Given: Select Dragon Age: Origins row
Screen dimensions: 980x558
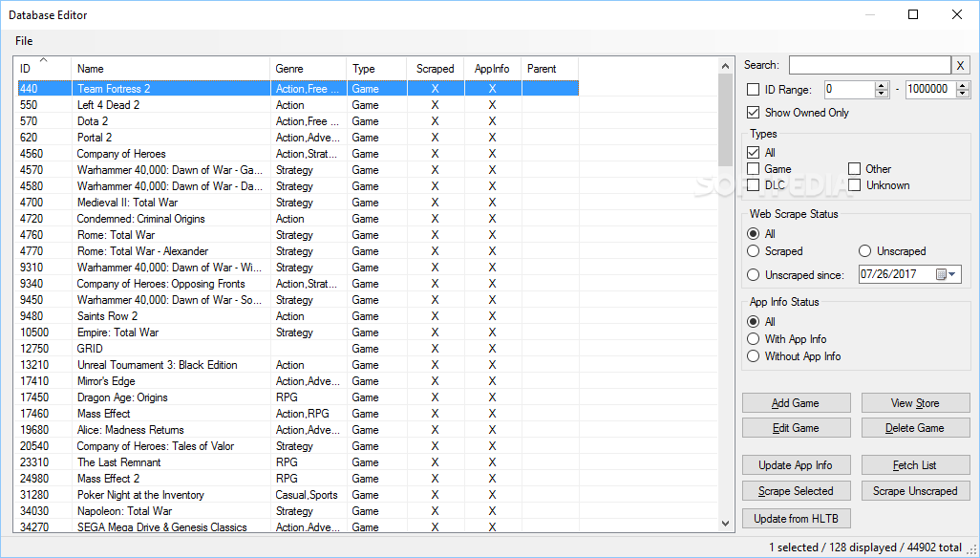Looking at the screenshot, I should (x=297, y=397).
